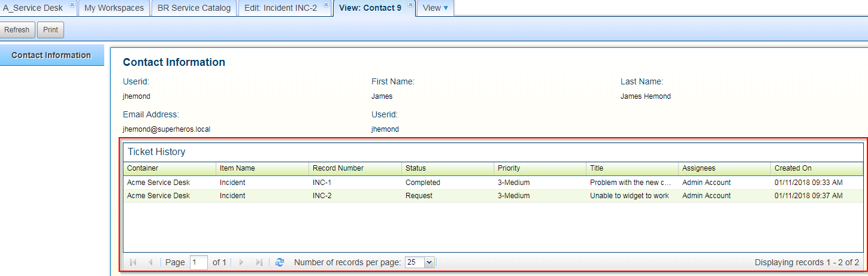Select the INC-2 record number cell
Viewport: 868px width, 276px height.
point(355,196)
